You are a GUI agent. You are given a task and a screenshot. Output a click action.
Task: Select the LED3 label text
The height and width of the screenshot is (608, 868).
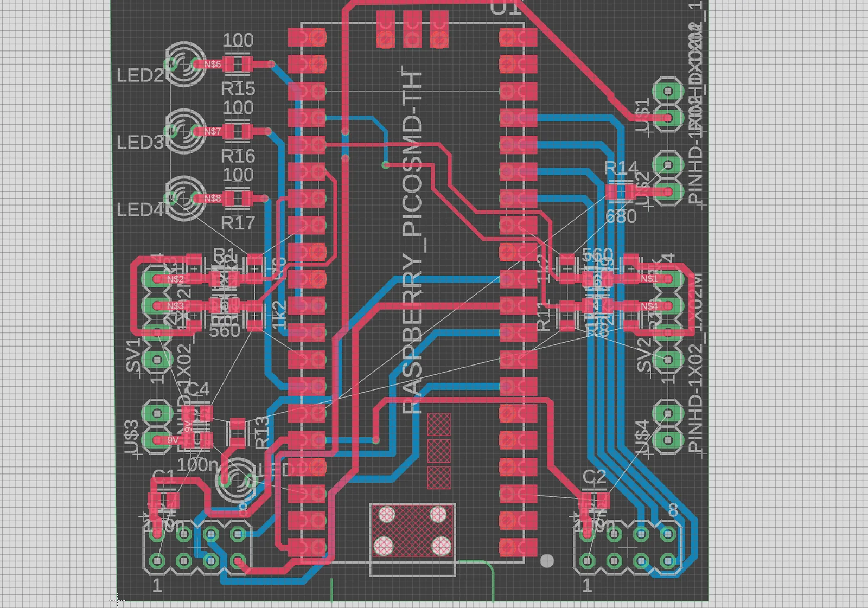pos(141,143)
